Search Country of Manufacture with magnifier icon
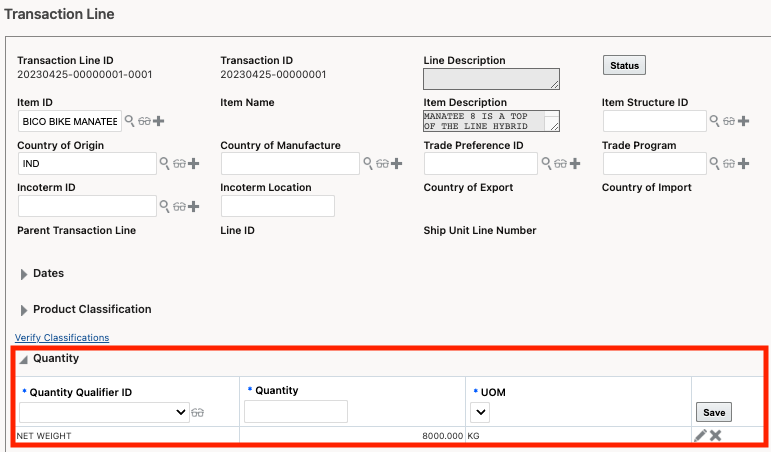This screenshot has height=452, width=771. click(x=368, y=163)
